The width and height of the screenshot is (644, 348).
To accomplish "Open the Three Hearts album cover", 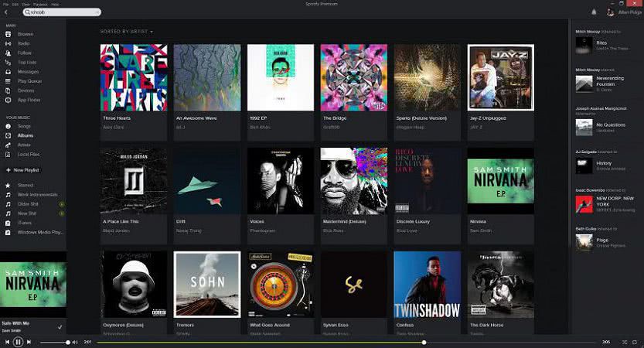I will tap(133, 77).
